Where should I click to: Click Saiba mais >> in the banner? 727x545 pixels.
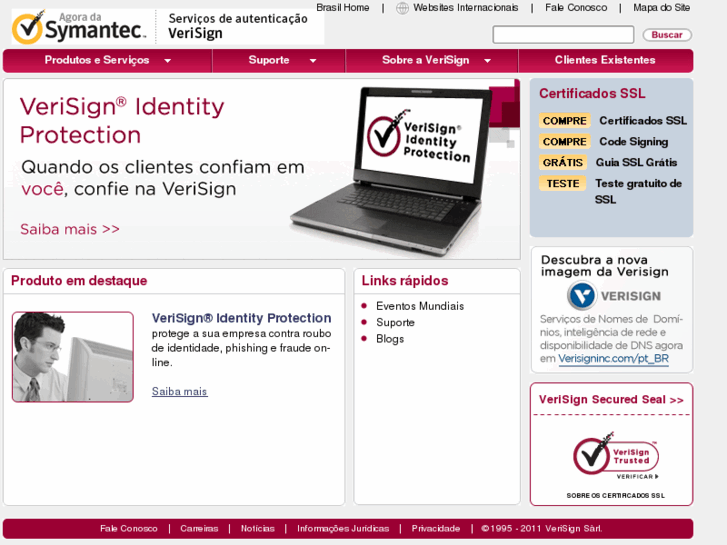70,229
